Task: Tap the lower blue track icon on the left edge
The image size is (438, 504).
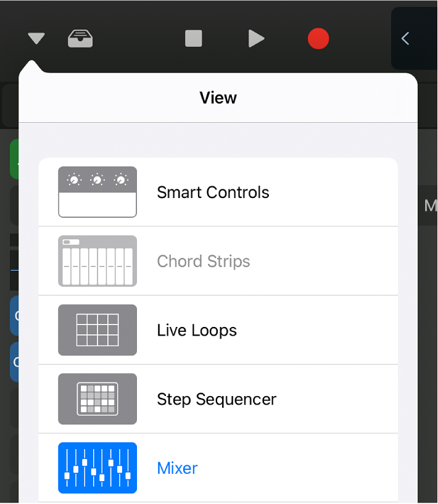Action: click(15, 362)
